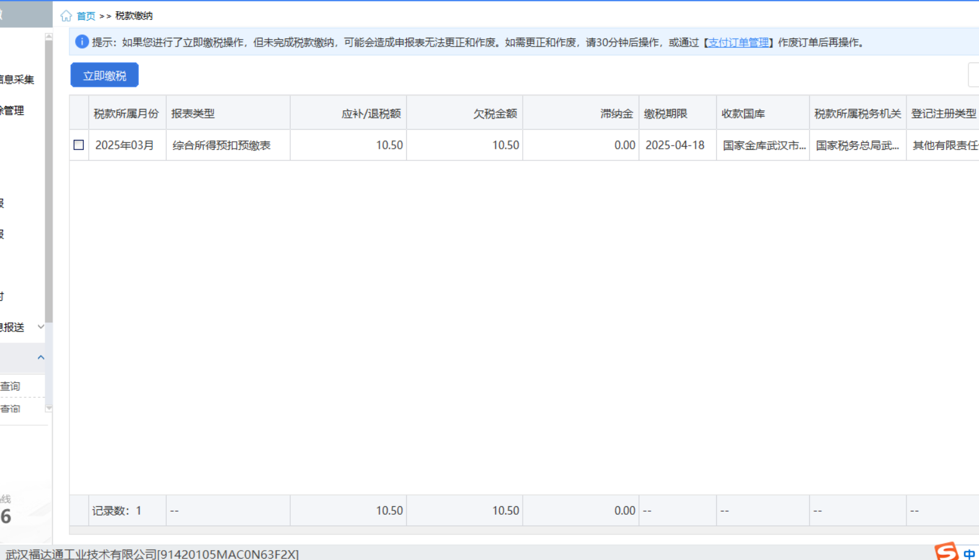Sort by the 税款所属月份 column header
Viewport: 979px width, 560px height.
click(x=126, y=113)
